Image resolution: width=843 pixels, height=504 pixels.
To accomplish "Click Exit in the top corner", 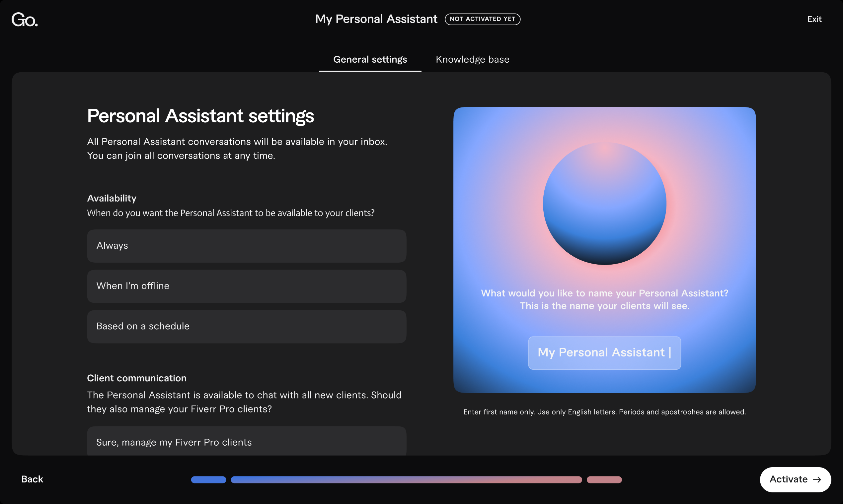I will [814, 19].
